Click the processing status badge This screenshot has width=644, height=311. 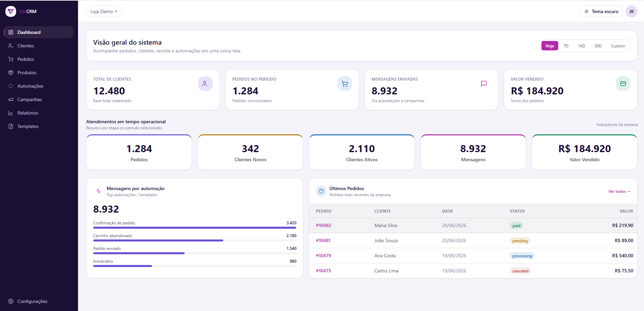[x=522, y=256]
